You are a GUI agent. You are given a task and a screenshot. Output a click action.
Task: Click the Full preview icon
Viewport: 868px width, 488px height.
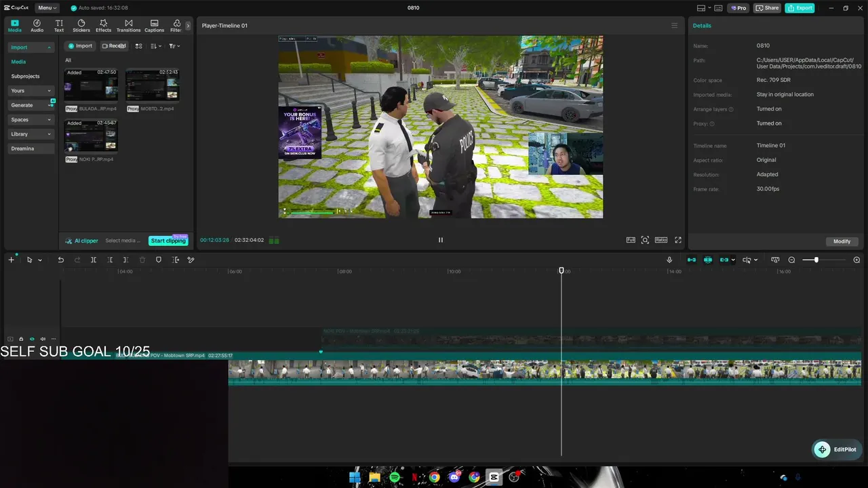point(631,240)
